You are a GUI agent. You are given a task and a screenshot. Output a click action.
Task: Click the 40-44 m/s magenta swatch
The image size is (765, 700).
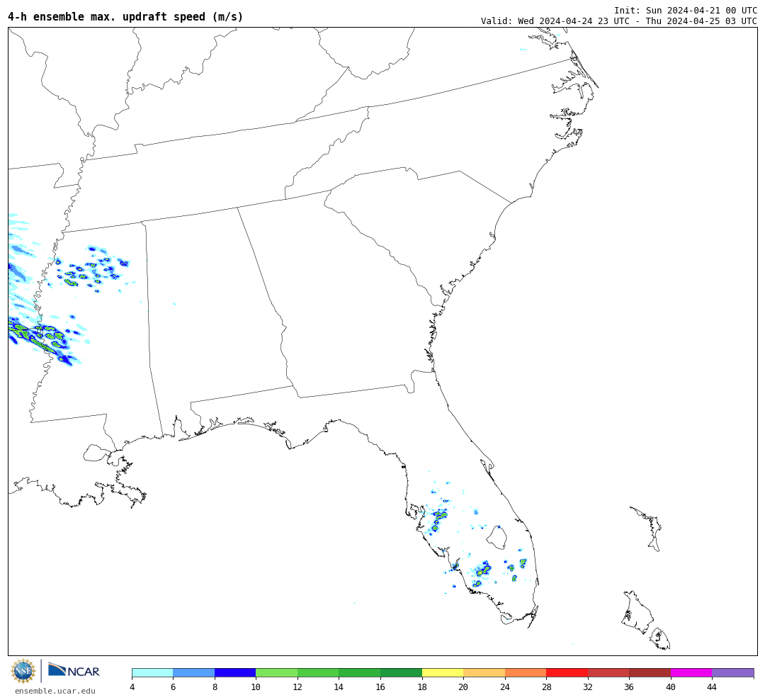point(691,673)
